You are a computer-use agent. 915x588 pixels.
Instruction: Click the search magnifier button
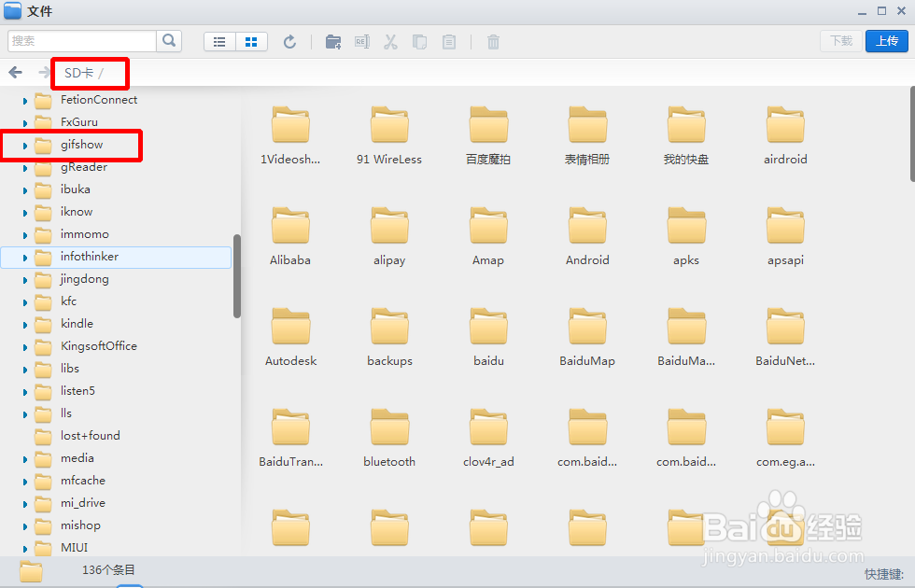click(169, 41)
